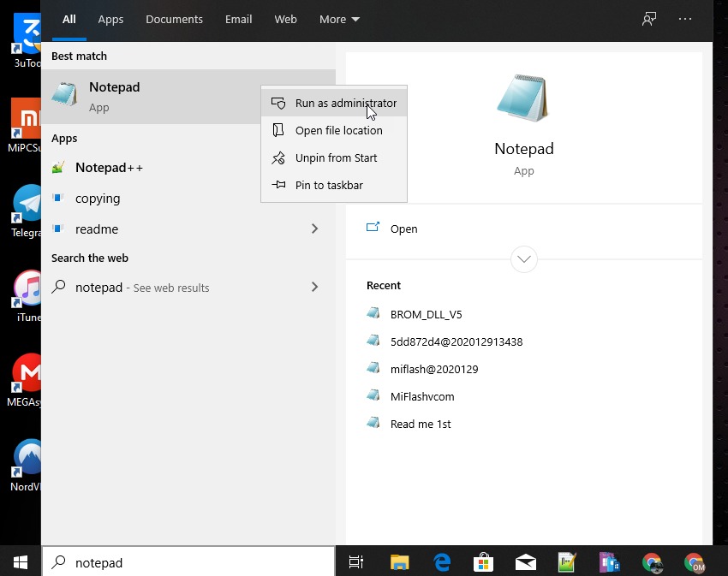Click the magnifier icon in search box

point(58,561)
